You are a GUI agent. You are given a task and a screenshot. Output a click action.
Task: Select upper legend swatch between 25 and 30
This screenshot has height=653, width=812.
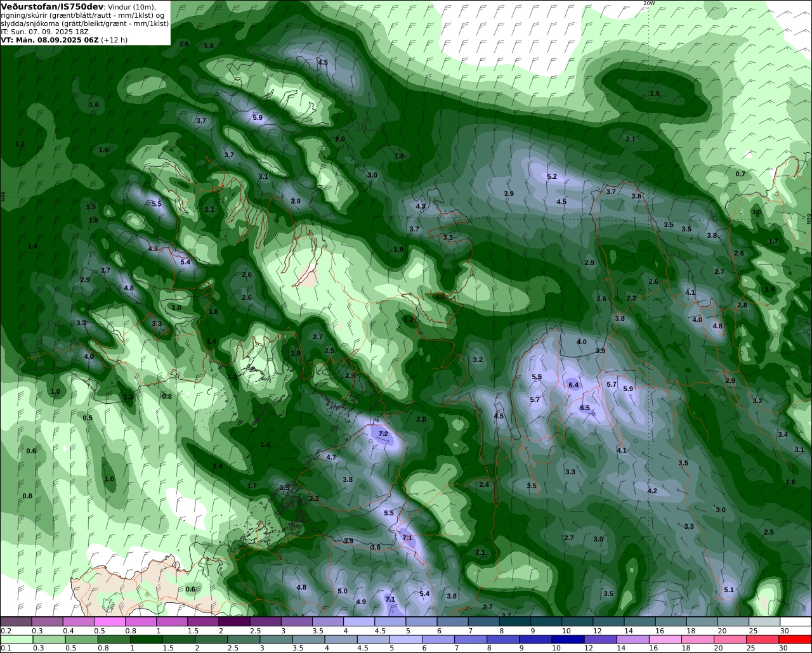point(764,622)
